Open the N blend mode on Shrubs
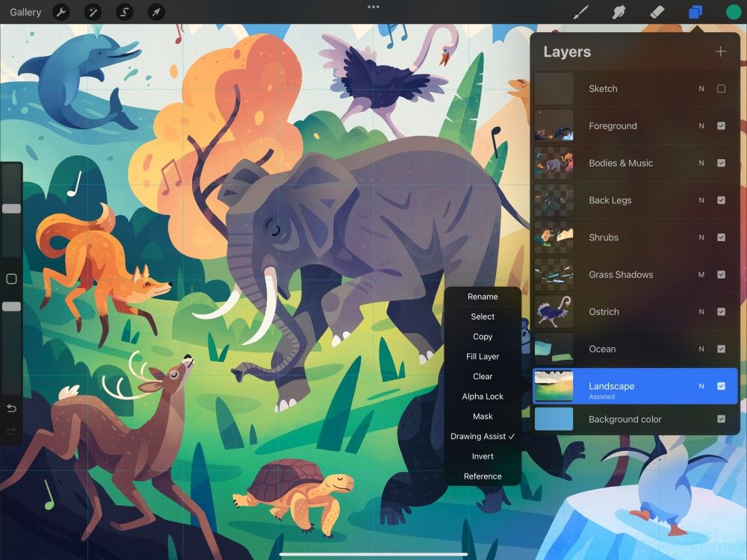Viewport: 747px width, 560px height. tap(701, 237)
